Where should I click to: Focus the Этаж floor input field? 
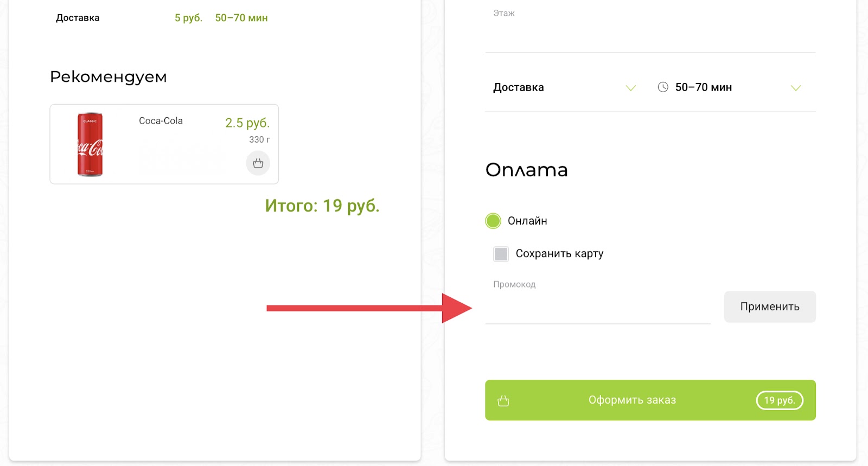[650, 36]
